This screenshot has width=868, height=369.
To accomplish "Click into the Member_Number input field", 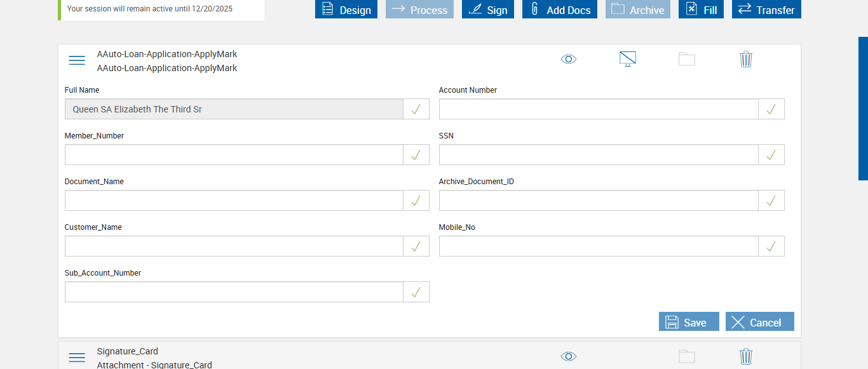I will pyautogui.click(x=234, y=155).
